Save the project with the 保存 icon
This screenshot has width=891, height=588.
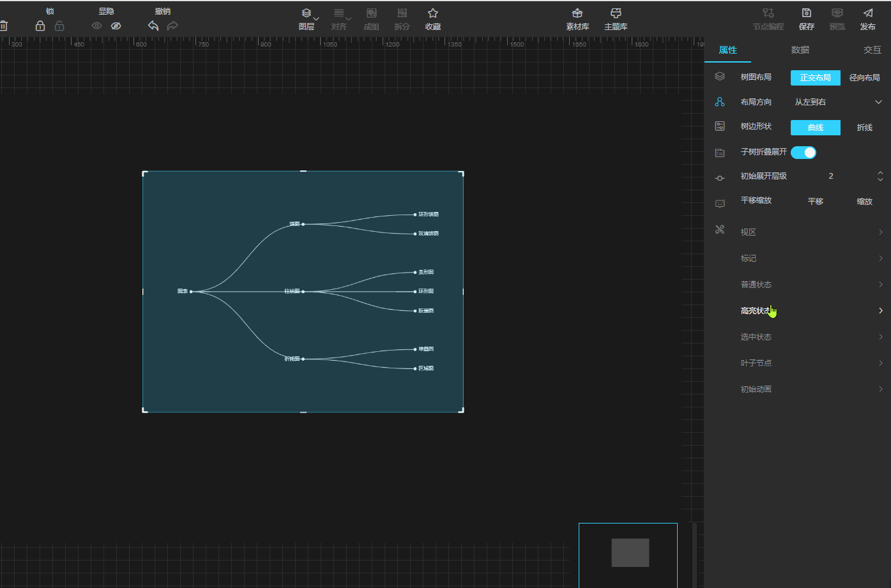807,19
